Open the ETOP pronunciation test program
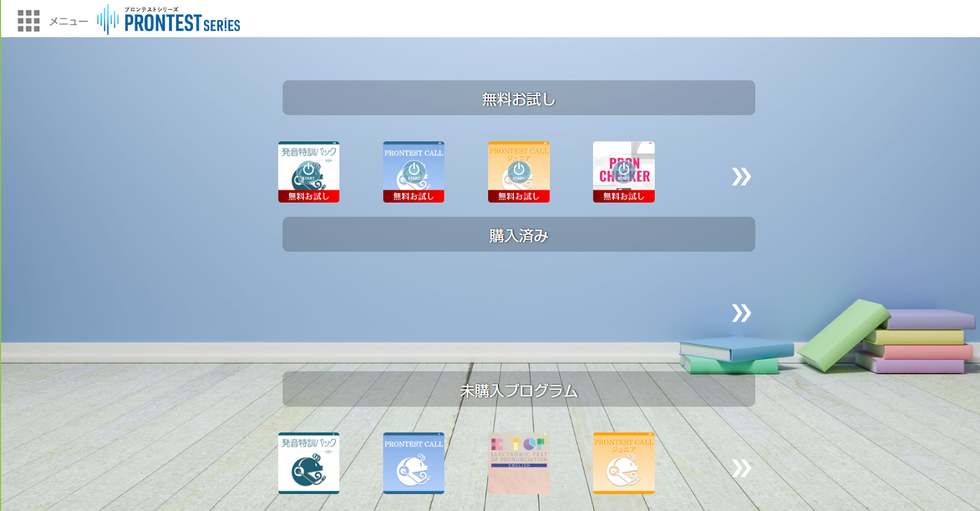980x511 pixels. click(519, 463)
